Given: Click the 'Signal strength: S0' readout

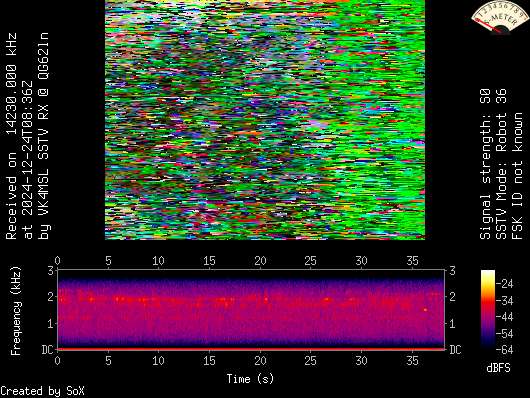Looking at the screenshot, I should [485, 164].
